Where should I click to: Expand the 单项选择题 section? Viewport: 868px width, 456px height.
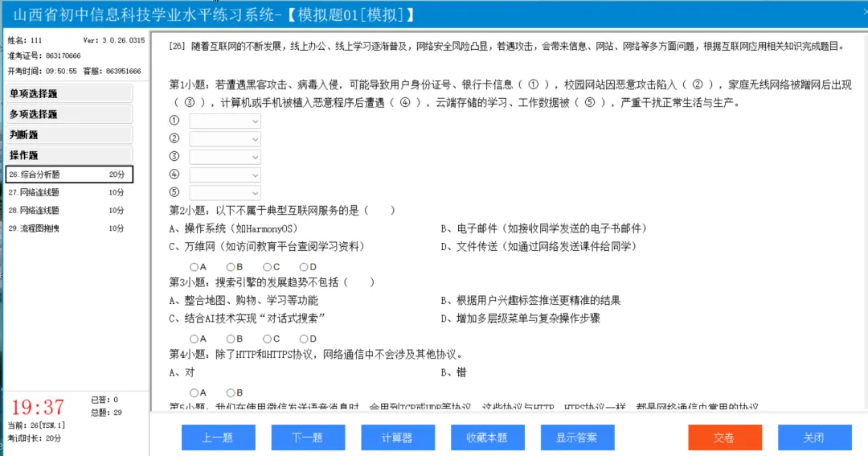coord(69,93)
